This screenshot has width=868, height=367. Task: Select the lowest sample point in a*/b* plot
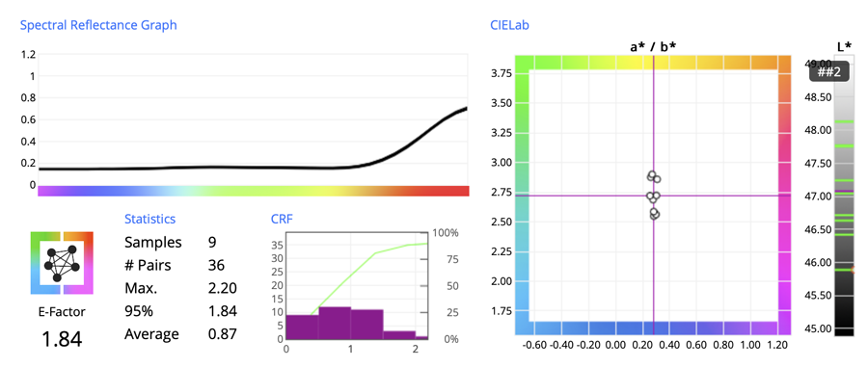tap(654, 215)
